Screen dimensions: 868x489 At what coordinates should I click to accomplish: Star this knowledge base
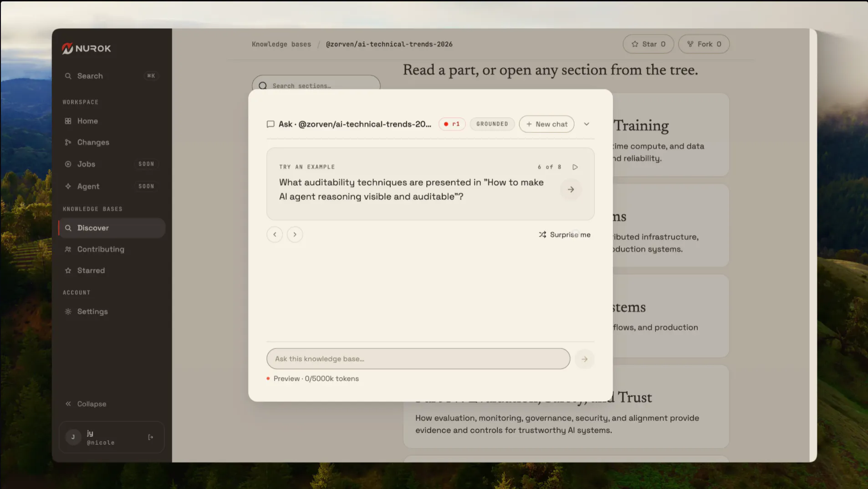pos(648,44)
